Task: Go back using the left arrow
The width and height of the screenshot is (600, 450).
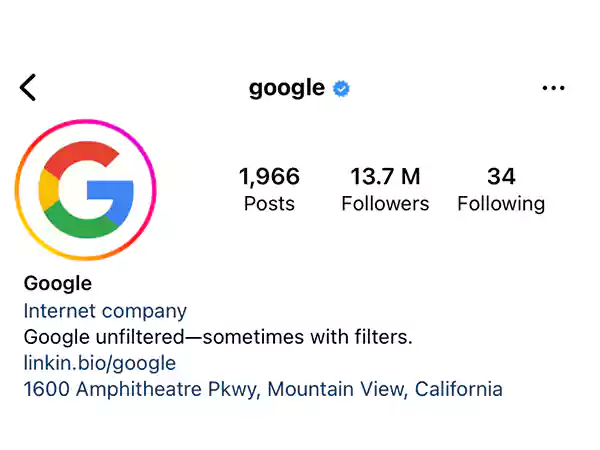Action: click(28, 88)
